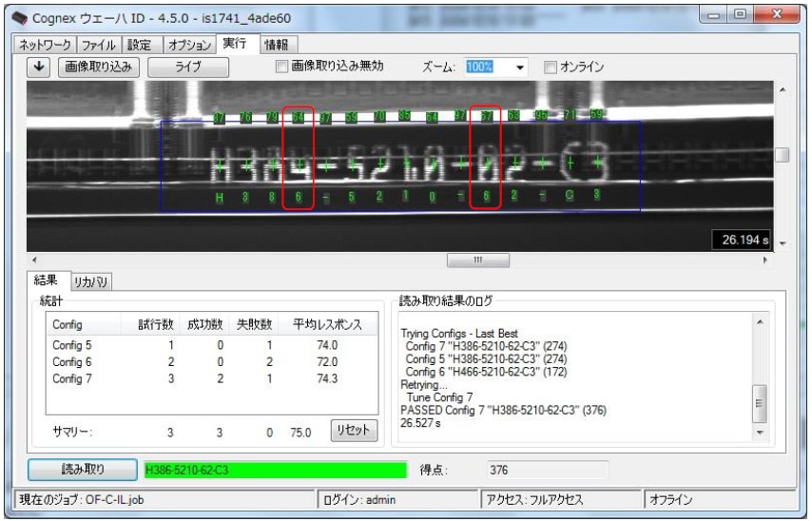Open 情報 tab

click(x=277, y=45)
